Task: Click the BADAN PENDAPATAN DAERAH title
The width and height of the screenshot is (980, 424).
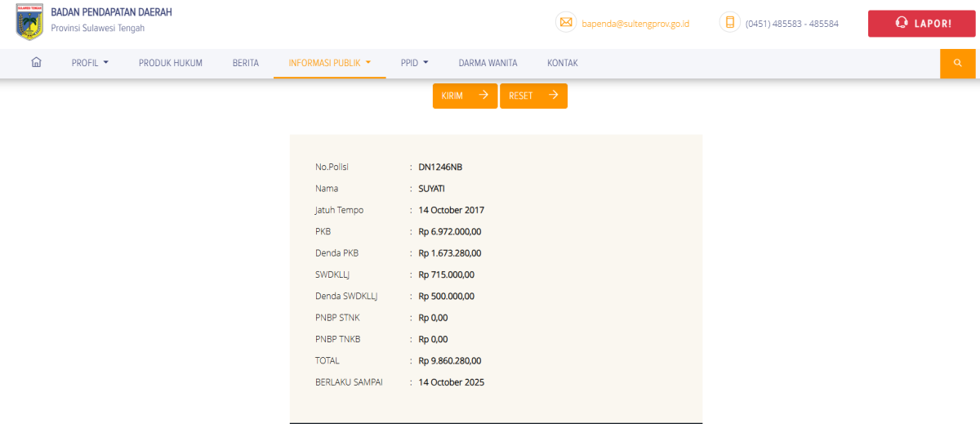Action: coord(111,13)
